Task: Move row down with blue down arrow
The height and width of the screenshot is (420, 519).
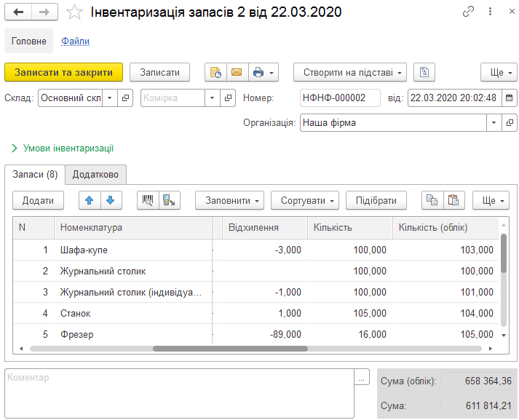Action: (x=111, y=201)
